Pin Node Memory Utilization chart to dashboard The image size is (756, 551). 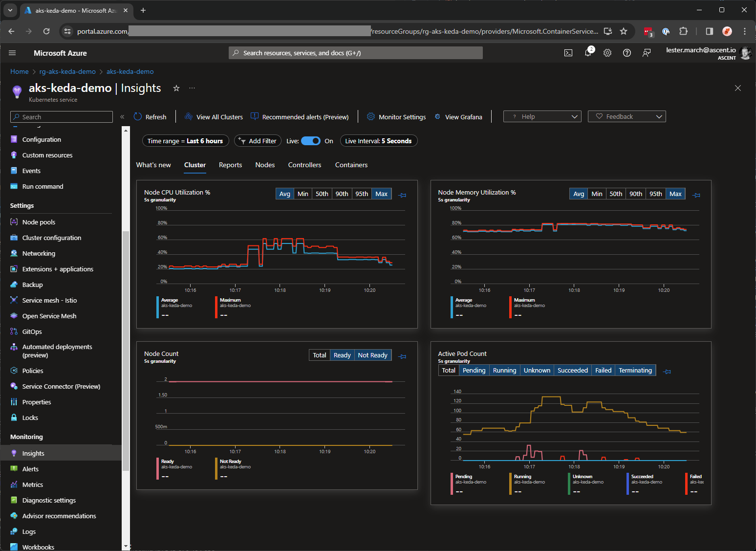tap(696, 195)
